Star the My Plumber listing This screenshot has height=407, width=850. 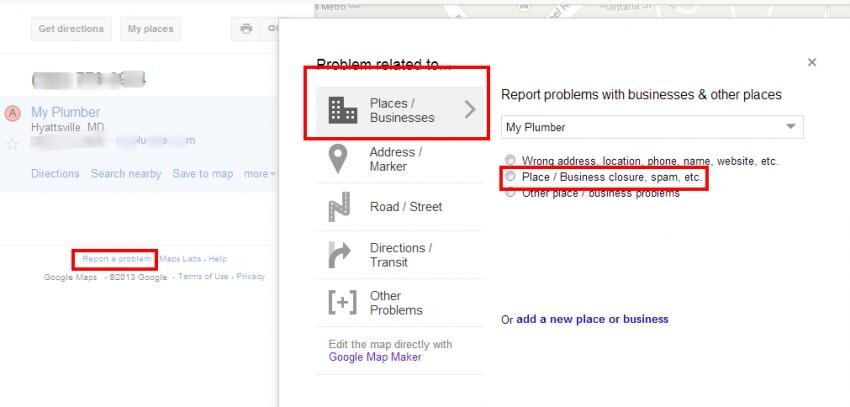[x=12, y=144]
